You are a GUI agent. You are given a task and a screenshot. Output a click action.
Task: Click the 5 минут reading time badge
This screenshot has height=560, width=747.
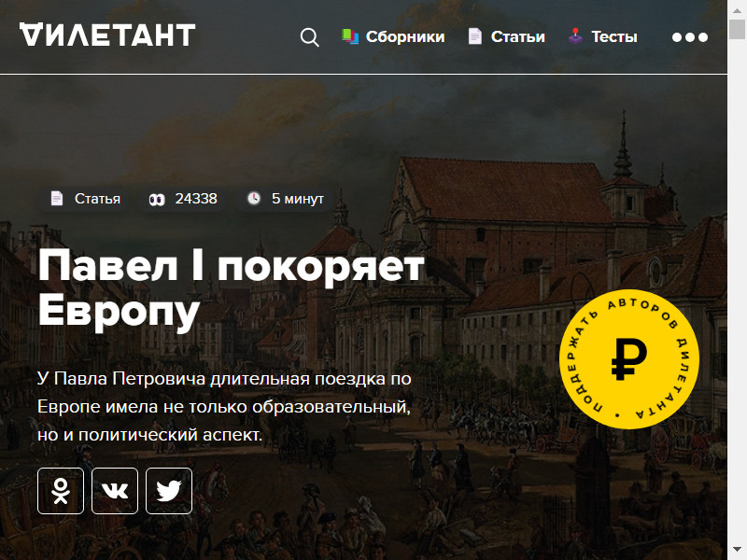pyautogui.click(x=285, y=199)
